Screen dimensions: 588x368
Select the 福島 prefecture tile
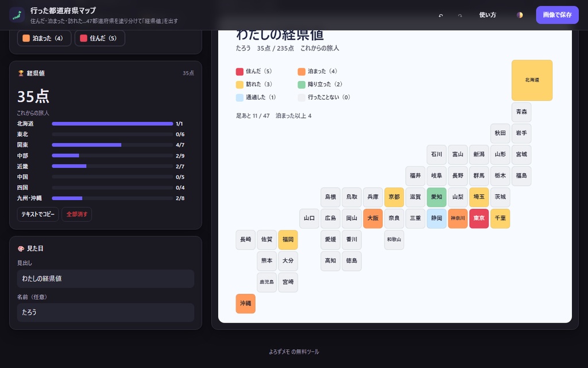(x=521, y=176)
